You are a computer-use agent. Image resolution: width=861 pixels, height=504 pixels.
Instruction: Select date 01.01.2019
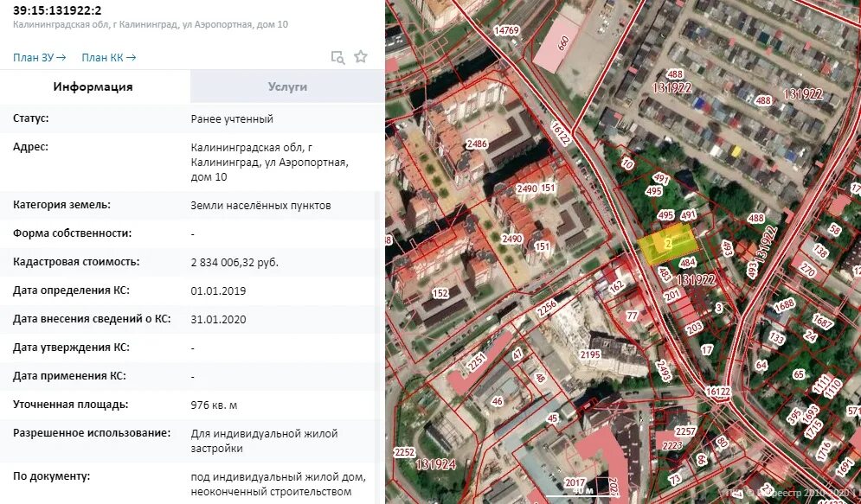218,291
